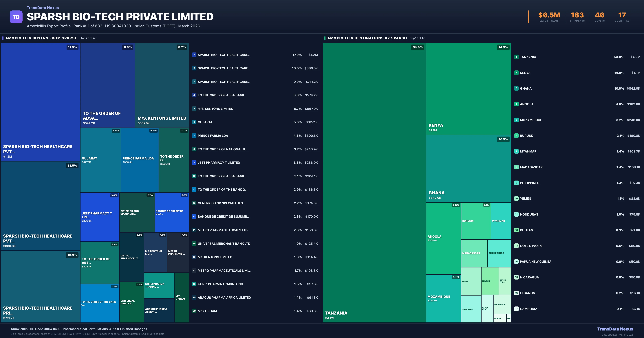Click the M/S. Kentons Limited treemap tile

click(162, 85)
